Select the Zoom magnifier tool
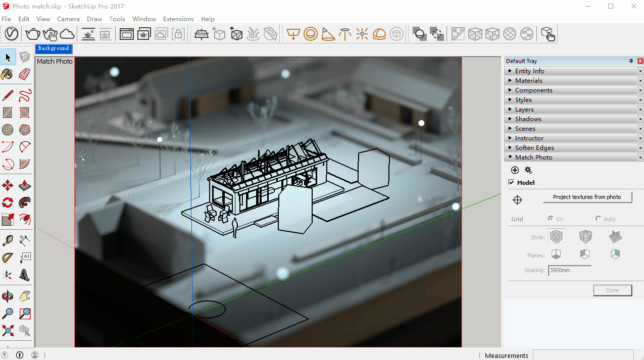 (x=8, y=314)
